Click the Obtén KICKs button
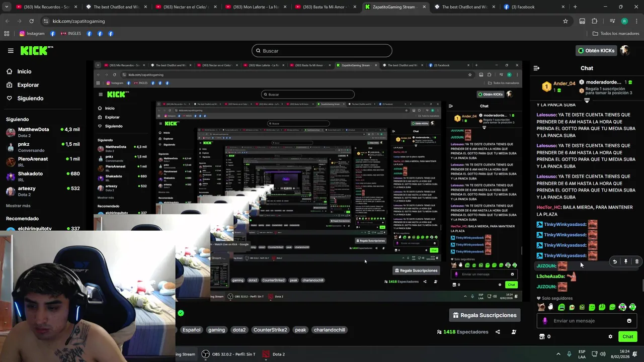The height and width of the screenshot is (362, 644). [596, 50]
